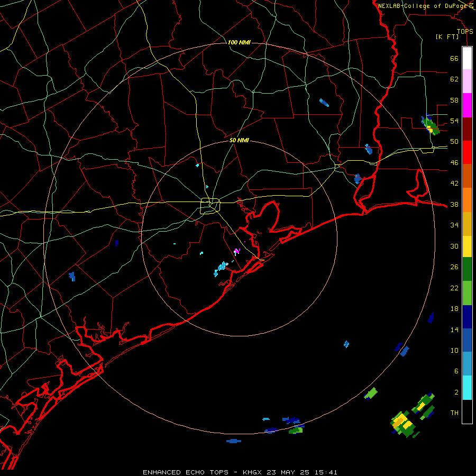Click the magenta echo cell near Galveston Bay

coord(237,251)
